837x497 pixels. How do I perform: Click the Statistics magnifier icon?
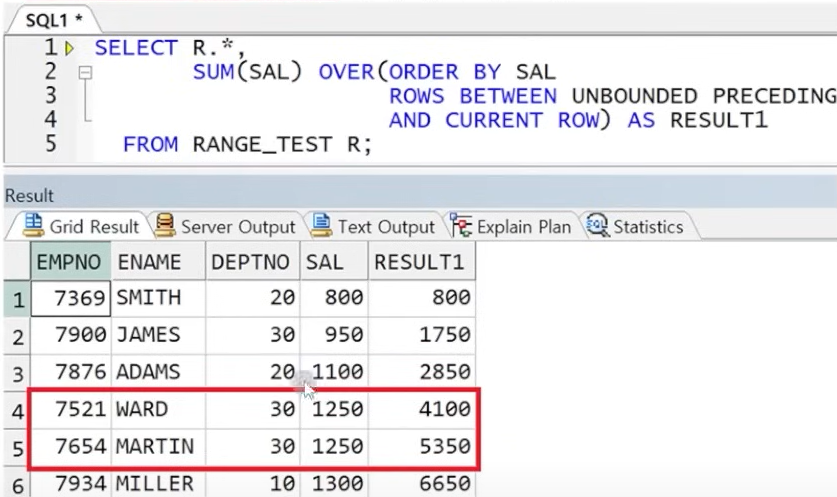[597, 225]
